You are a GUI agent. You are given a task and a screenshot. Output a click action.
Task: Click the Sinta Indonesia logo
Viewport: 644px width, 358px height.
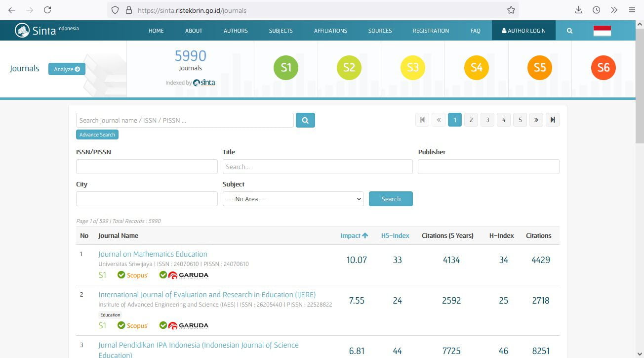(47, 30)
